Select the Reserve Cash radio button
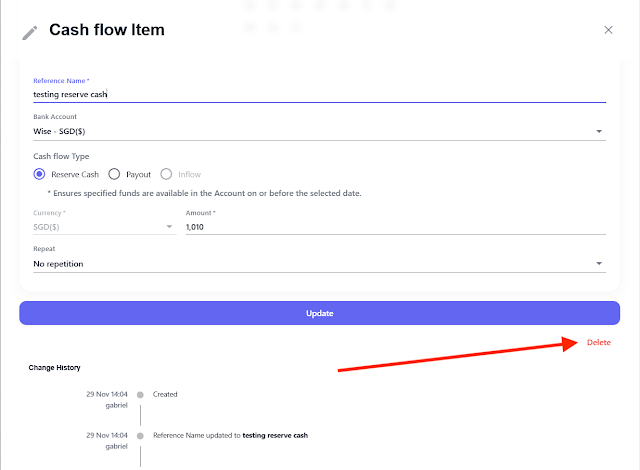This screenshot has height=470, width=640. point(40,174)
